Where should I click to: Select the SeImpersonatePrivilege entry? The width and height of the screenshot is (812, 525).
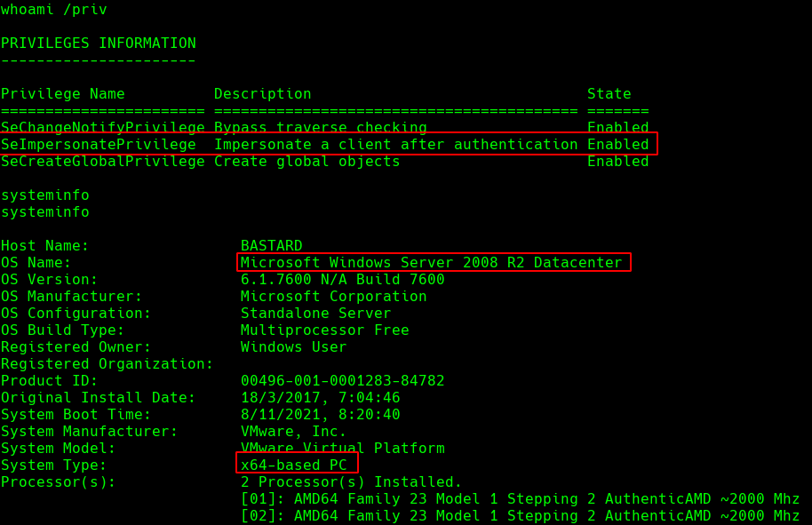pos(98,145)
